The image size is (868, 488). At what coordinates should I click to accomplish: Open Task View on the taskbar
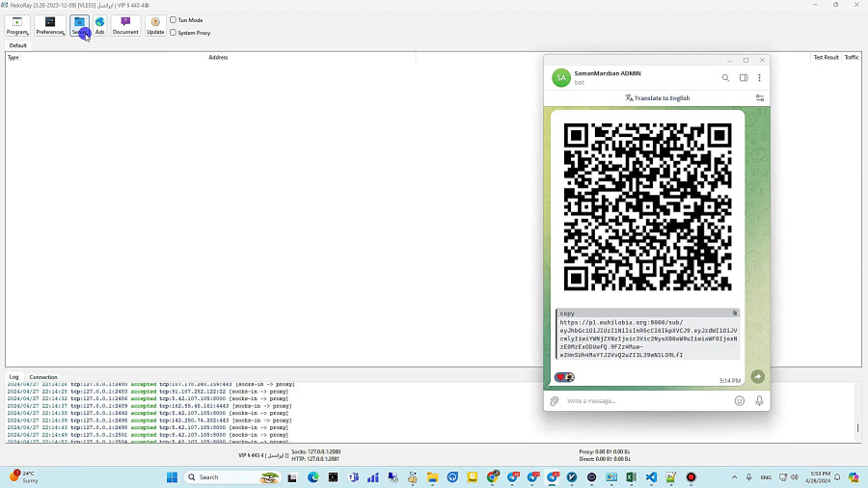(291, 477)
